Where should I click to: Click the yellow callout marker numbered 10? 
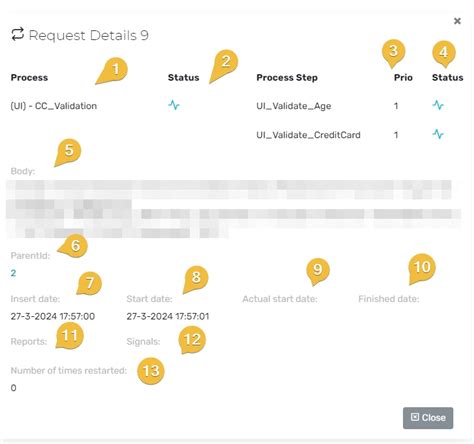(422, 268)
